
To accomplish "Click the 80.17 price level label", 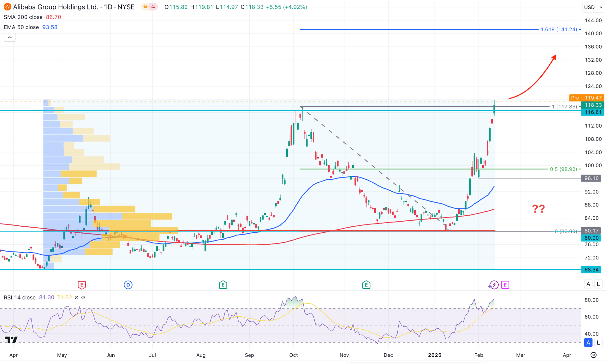I will (591, 231).
